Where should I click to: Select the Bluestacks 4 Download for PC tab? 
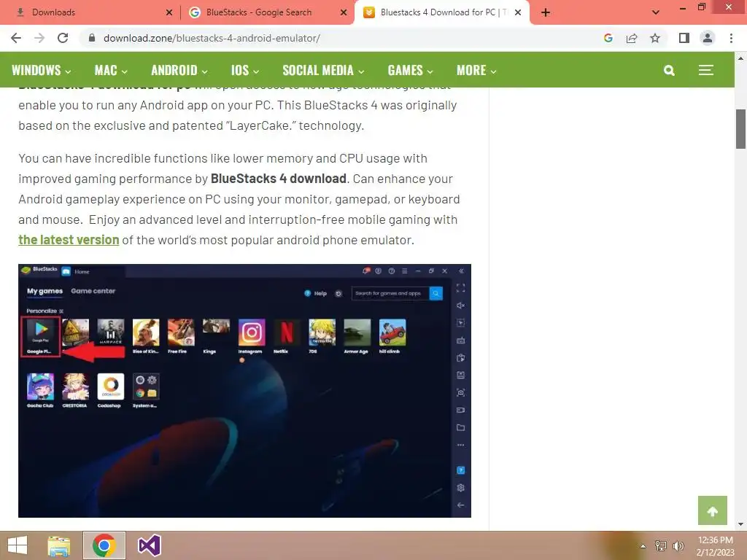[442, 12]
